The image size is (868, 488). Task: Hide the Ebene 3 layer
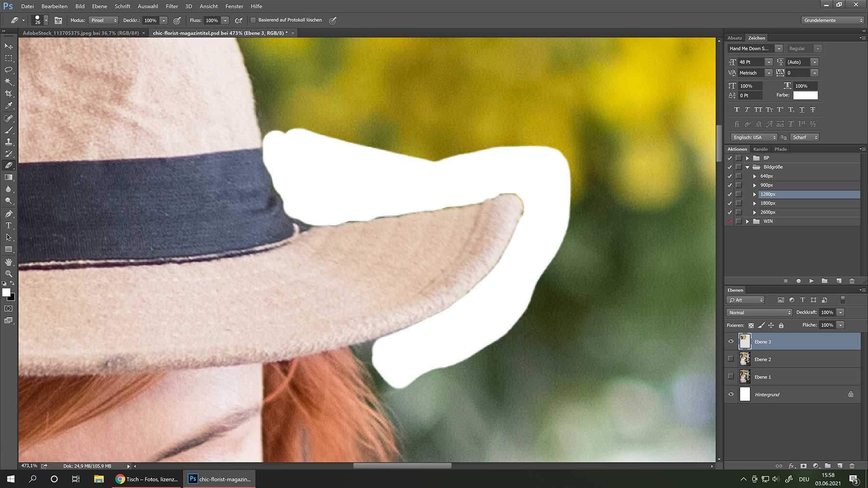[x=731, y=342]
